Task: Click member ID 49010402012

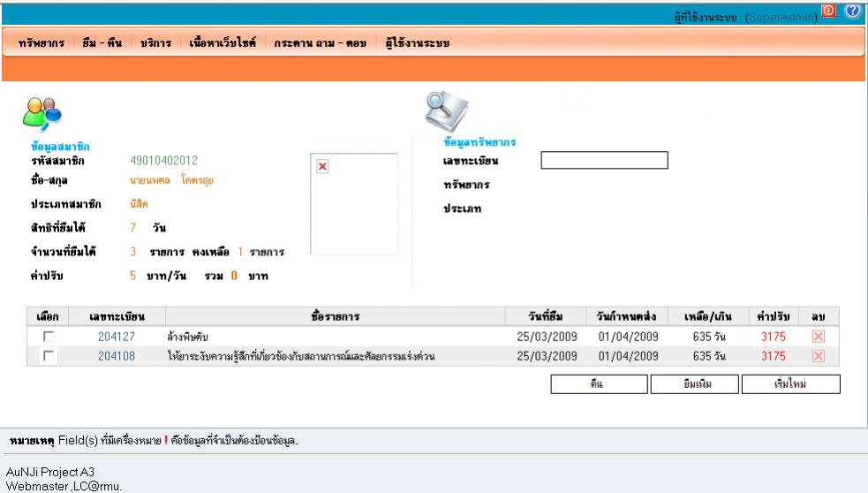Action: tap(164, 160)
